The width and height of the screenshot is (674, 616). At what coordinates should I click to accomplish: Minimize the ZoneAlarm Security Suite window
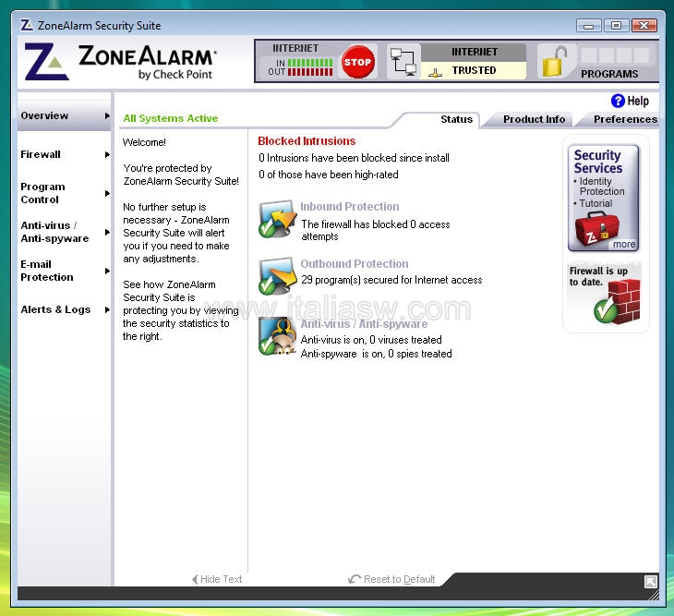588,25
